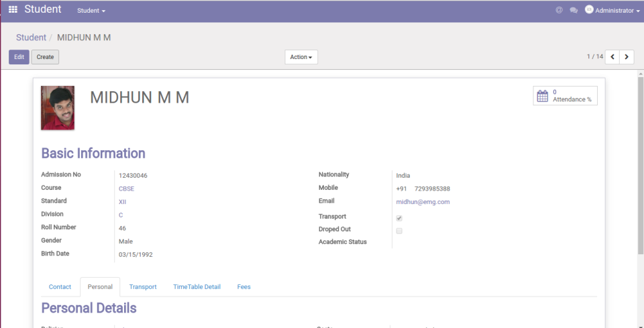Select admission number 12430046

[133, 176]
